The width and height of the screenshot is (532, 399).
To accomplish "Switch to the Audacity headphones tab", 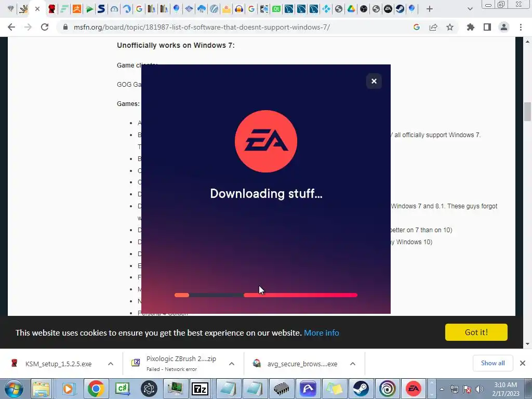I will (239, 9).
